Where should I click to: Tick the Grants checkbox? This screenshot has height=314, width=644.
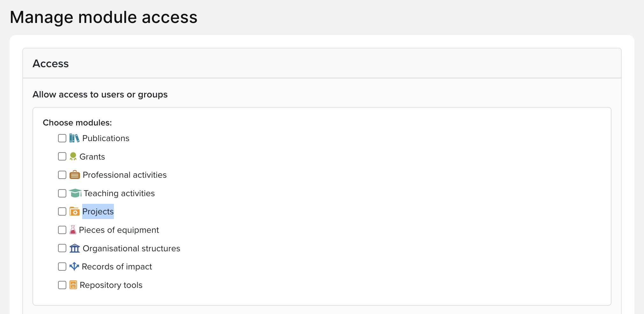tap(62, 156)
